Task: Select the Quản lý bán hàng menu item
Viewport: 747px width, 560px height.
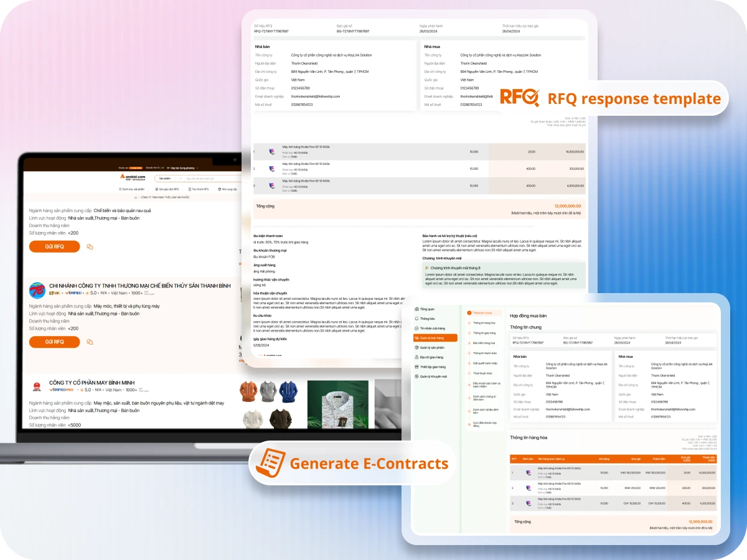Action: point(435,338)
